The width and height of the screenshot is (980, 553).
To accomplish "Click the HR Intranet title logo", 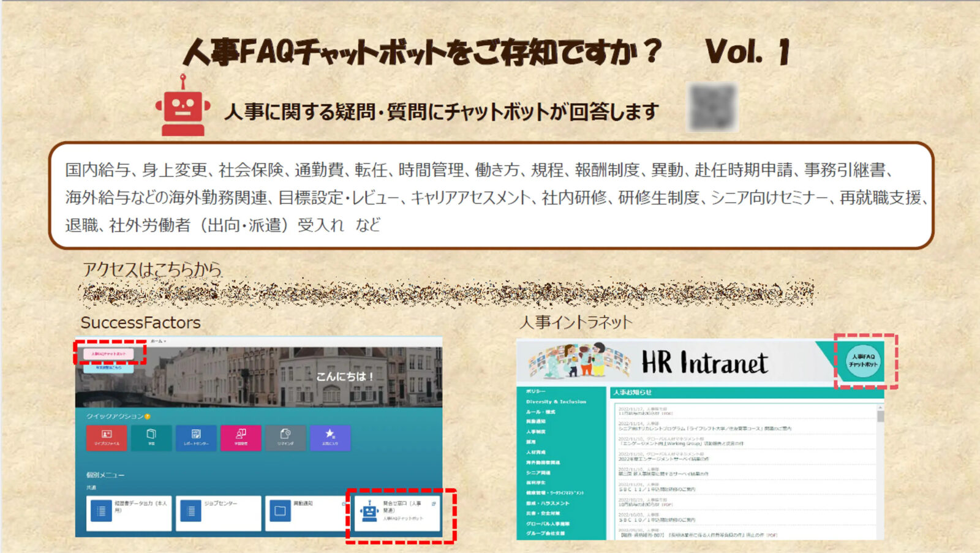I will pyautogui.click(x=704, y=363).
